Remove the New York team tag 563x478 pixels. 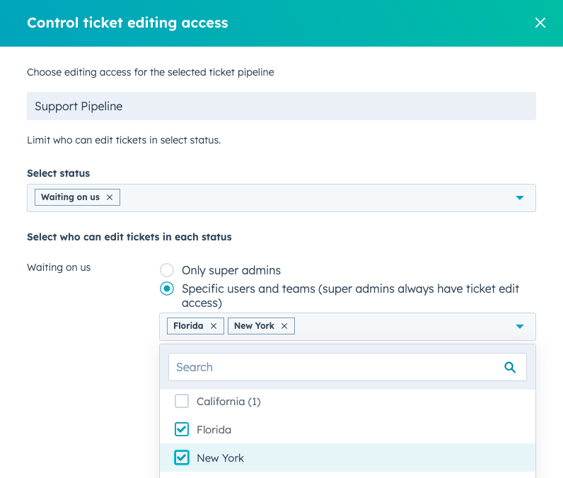click(284, 326)
